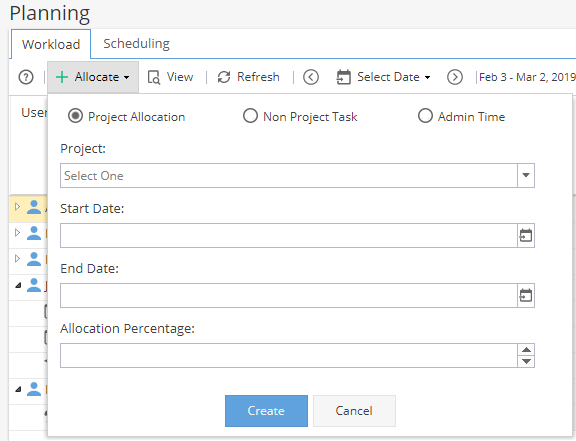Screen dimensions: 576x441
Task: Click the Create button
Action: pyautogui.click(x=266, y=411)
